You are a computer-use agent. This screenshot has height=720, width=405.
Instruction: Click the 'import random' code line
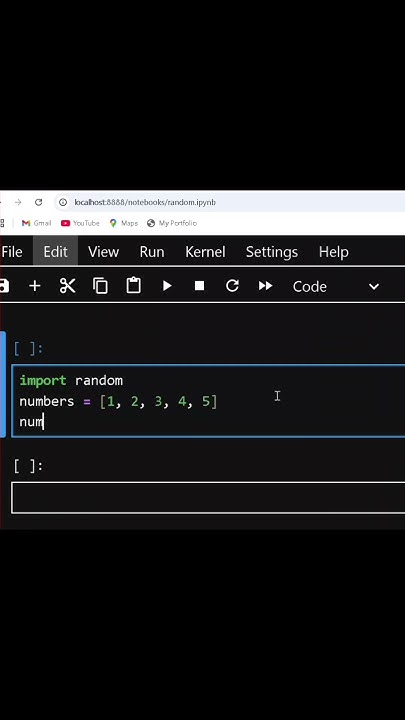71,381
